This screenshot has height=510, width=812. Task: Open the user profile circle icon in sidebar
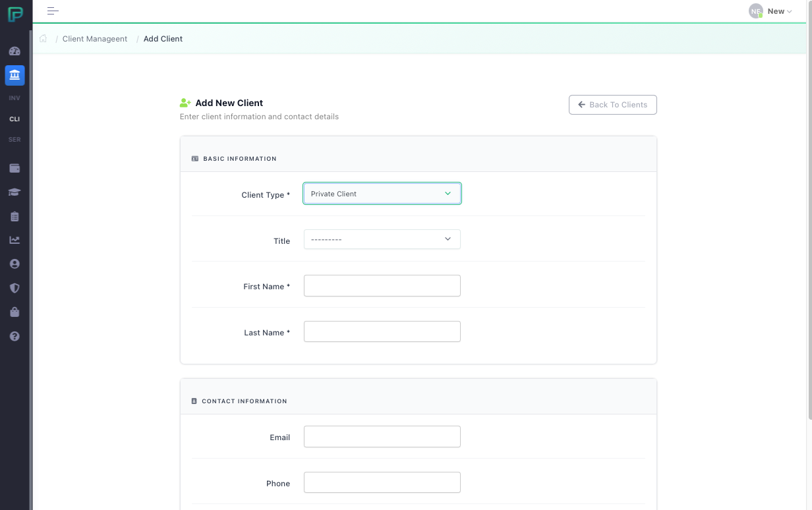click(x=14, y=264)
